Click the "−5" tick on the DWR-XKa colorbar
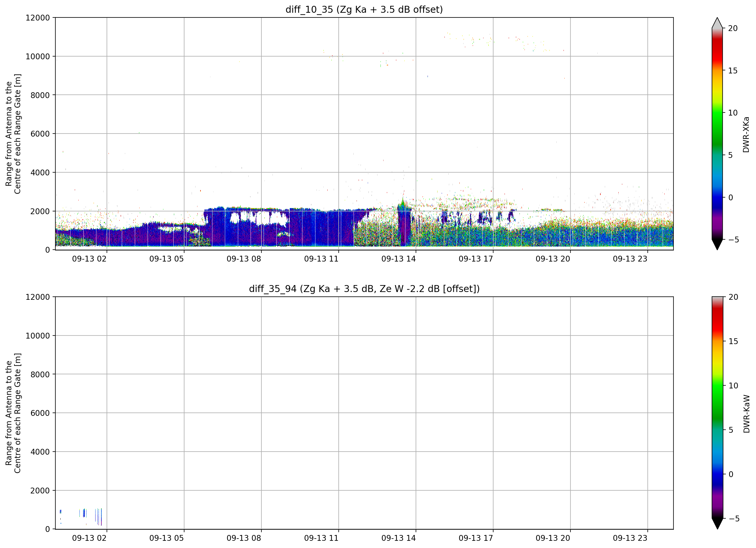This screenshot has width=756, height=548. coord(733,240)
